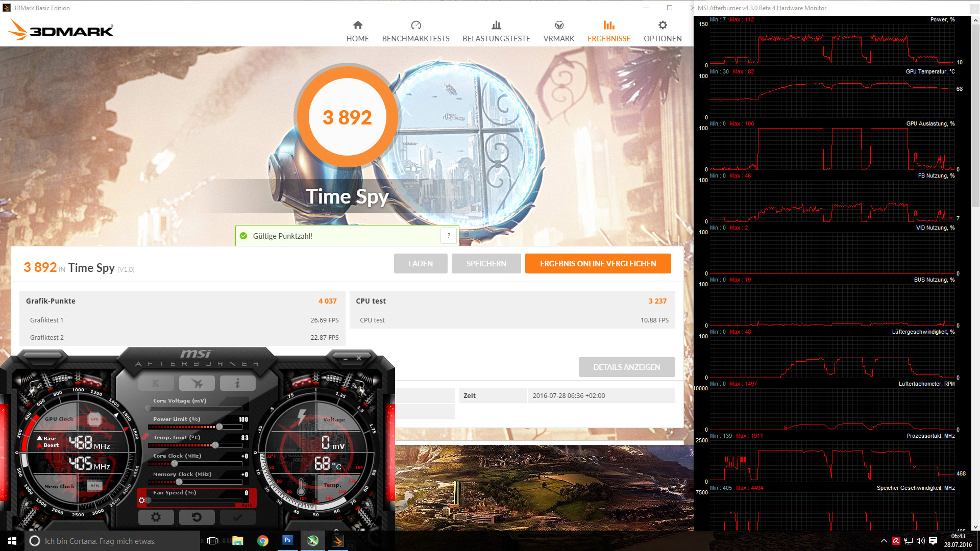Toggle power and temp limit link icon

pyautogui.click(x=145, y=436)
